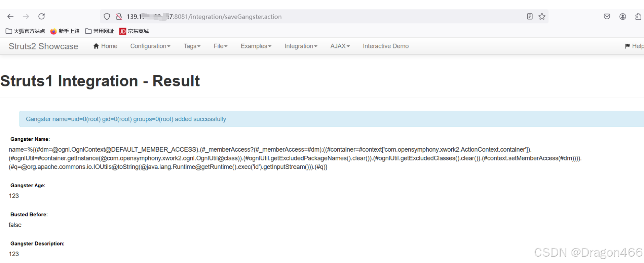Click the Gangster name added successfully message
The width and height of the screenshot is (644, 263).
(126, 119)
